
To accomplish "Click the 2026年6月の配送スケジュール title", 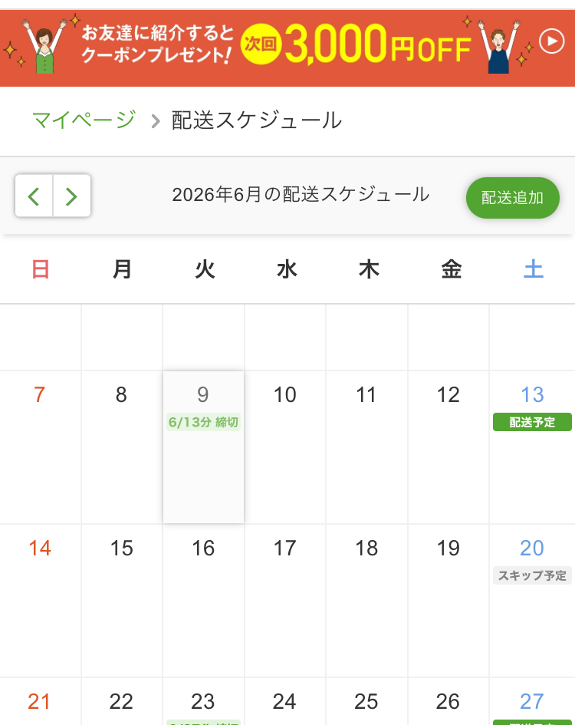I will 301,195.
